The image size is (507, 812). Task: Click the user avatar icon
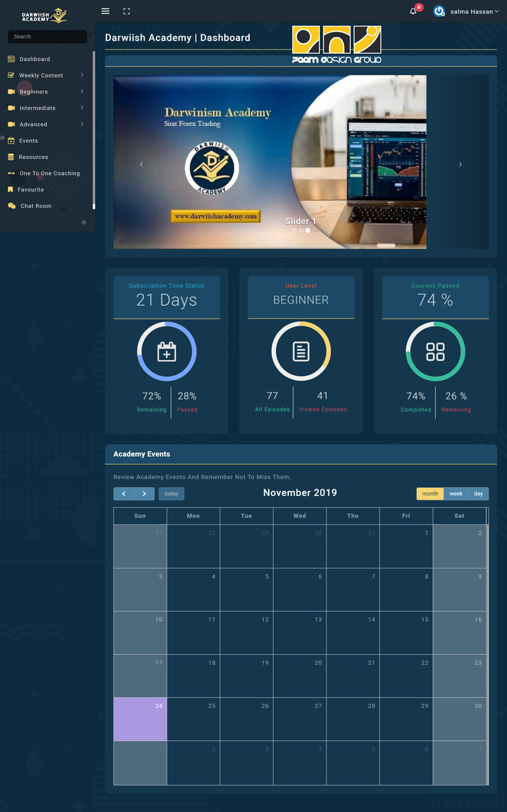point(439,11)
